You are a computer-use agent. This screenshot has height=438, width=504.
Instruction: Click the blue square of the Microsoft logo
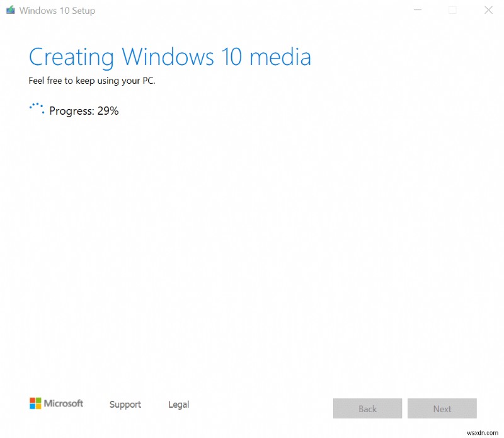point(32,406)
